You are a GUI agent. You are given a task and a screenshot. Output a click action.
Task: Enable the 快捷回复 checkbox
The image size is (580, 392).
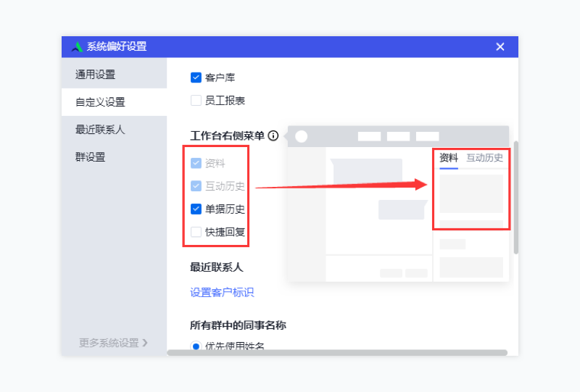tap(196, 232)
